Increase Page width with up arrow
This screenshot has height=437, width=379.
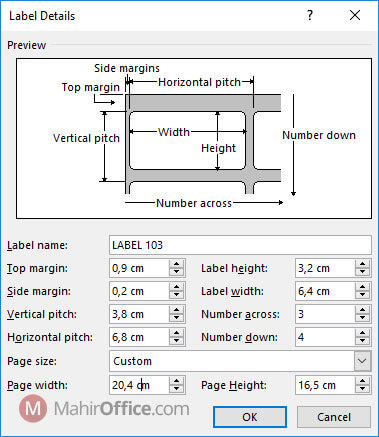(176, 381)
